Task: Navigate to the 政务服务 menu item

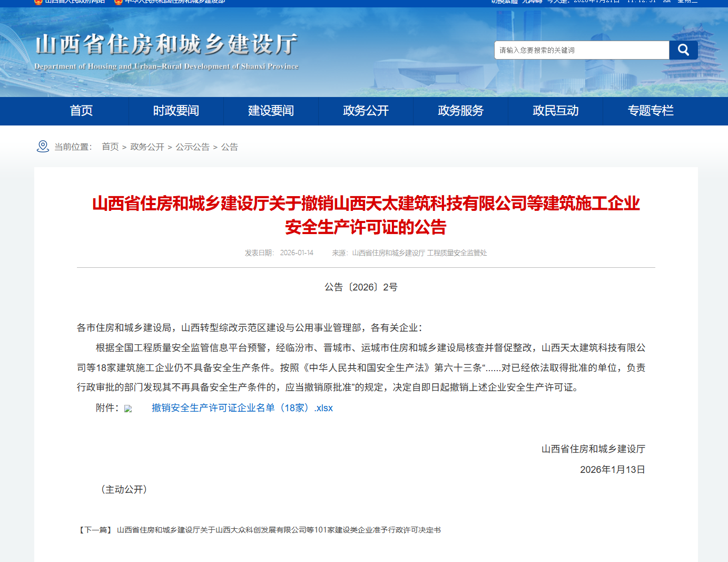Action: pyautogui.click(x=460, y=111)
